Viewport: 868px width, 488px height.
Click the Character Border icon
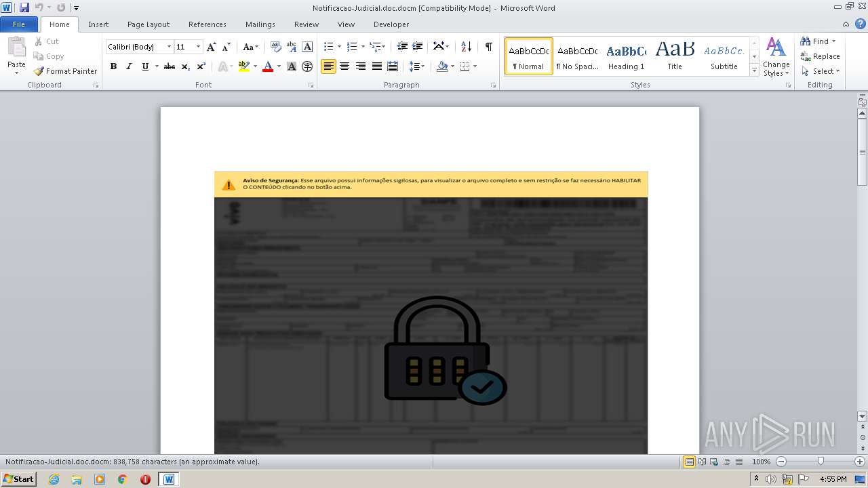click(x=307, y=47)
